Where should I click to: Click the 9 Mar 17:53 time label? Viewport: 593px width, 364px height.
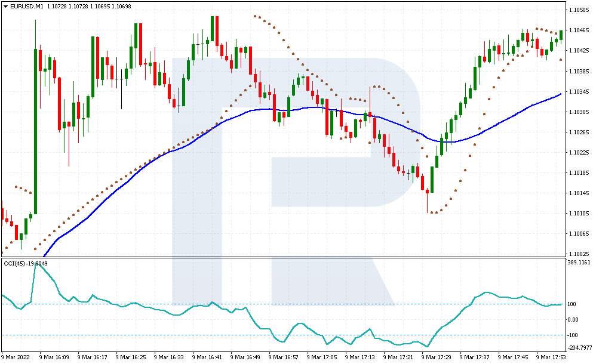click(551, 357)
